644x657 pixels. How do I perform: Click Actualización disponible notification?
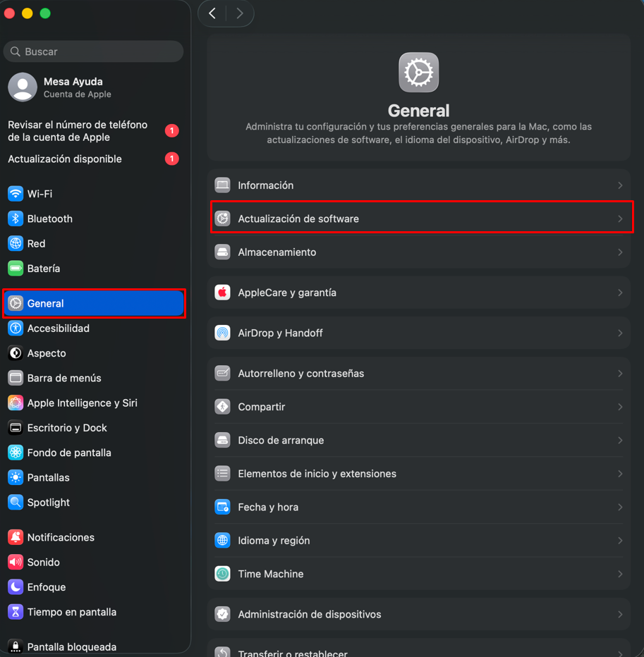[65, 159]
